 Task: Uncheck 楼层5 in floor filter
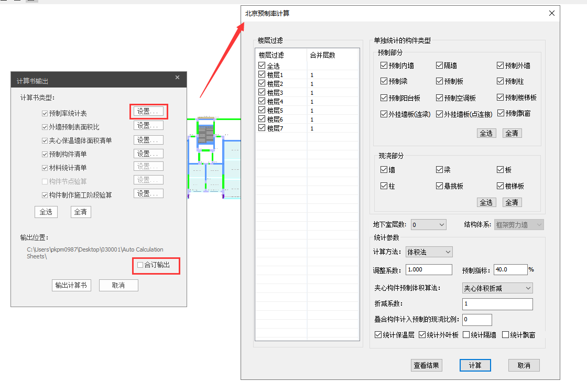point(262,110)
